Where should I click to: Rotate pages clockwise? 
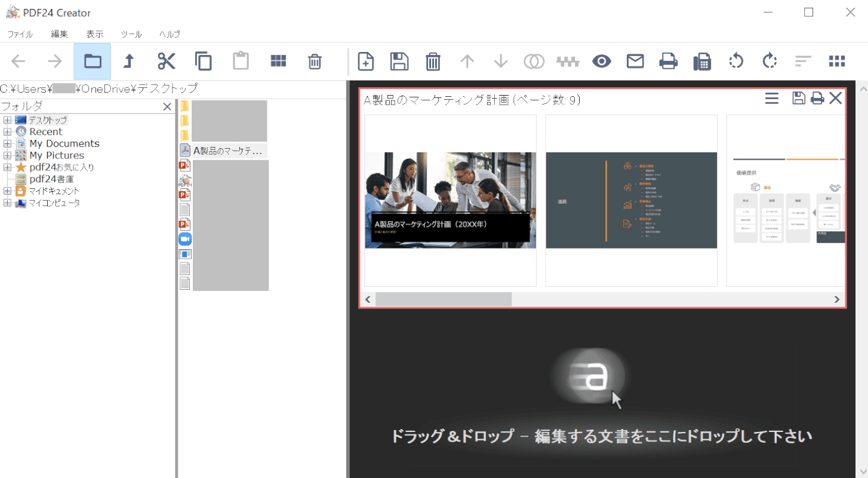pyautogui.click(x=769, y=61)
